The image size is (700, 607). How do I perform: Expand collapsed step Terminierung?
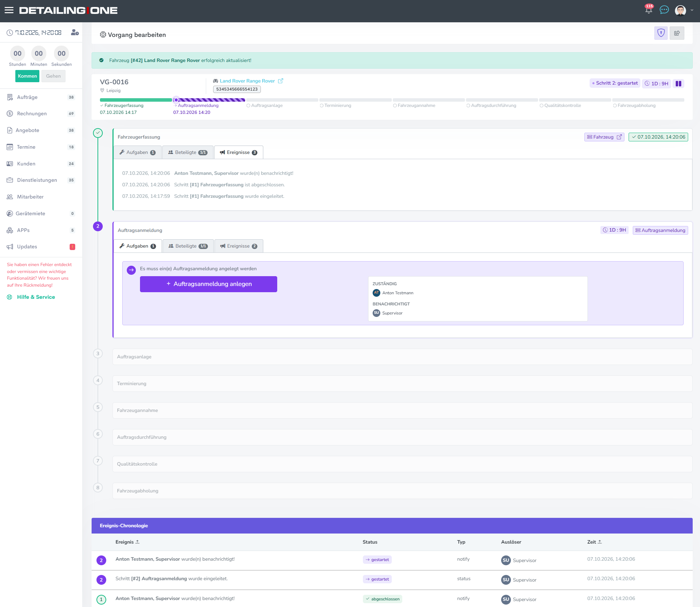[402, 384]
